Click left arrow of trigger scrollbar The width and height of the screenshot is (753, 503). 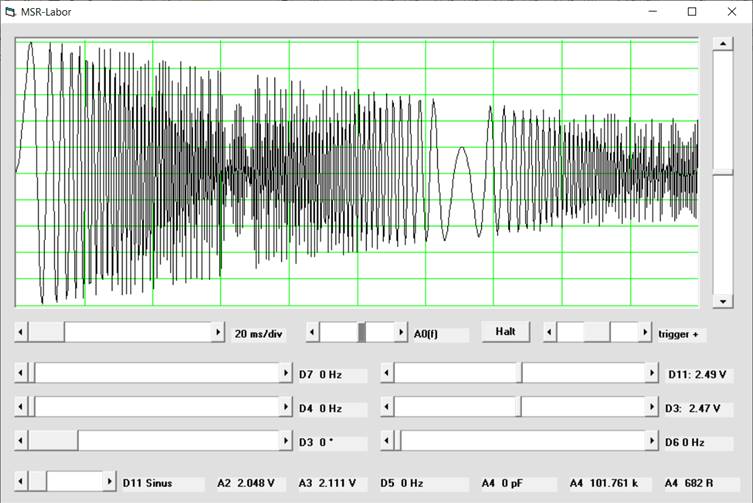click(549, 332)
